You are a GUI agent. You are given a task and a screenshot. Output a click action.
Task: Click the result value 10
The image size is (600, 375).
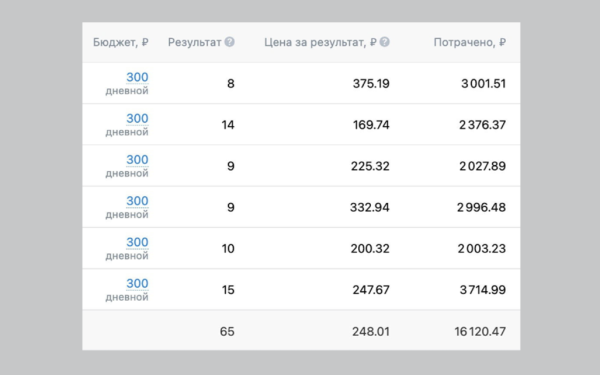[228, 249]
